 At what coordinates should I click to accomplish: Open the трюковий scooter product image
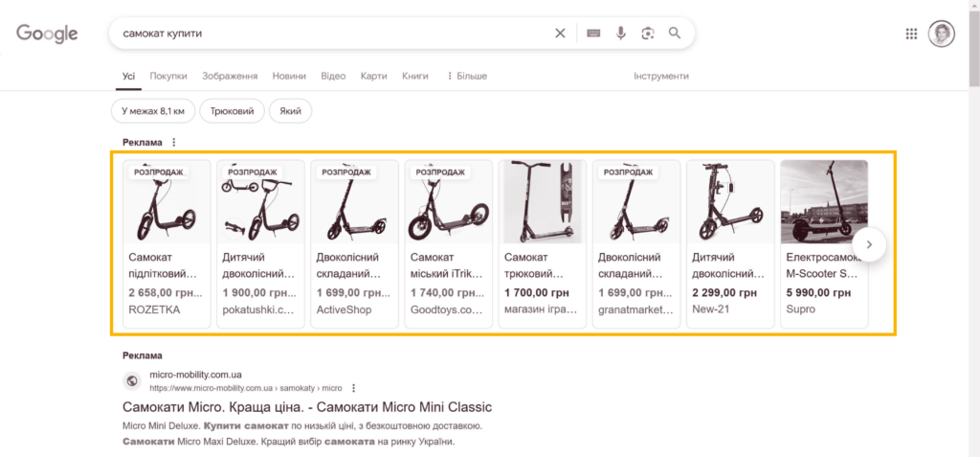[x=543, y=201]
